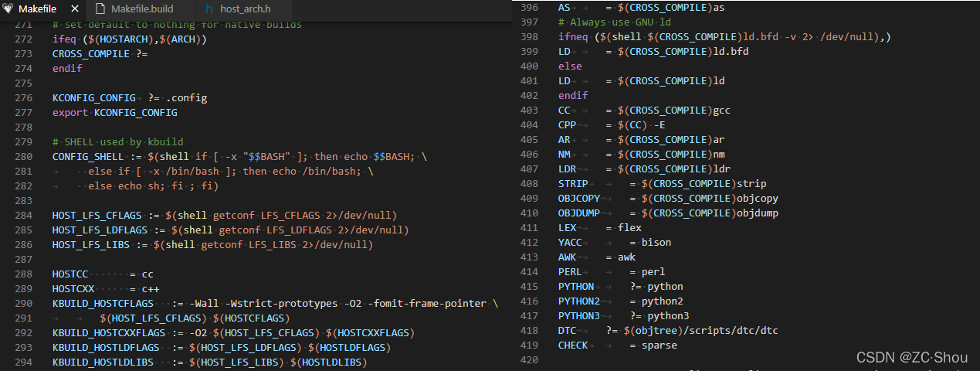Click the 'AWK = awk' line

(597, 257)
